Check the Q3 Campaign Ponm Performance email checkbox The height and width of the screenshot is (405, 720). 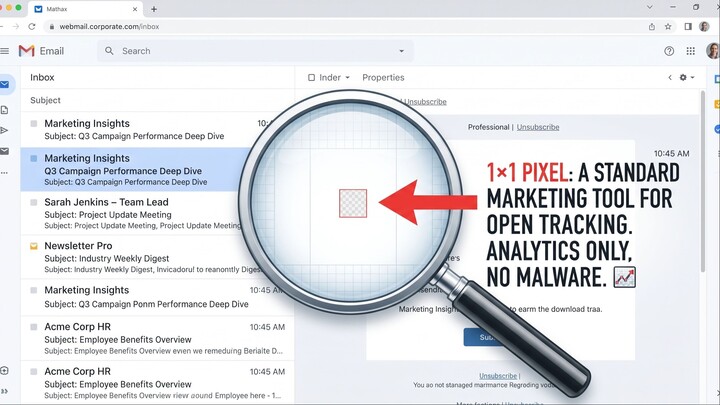34,290
